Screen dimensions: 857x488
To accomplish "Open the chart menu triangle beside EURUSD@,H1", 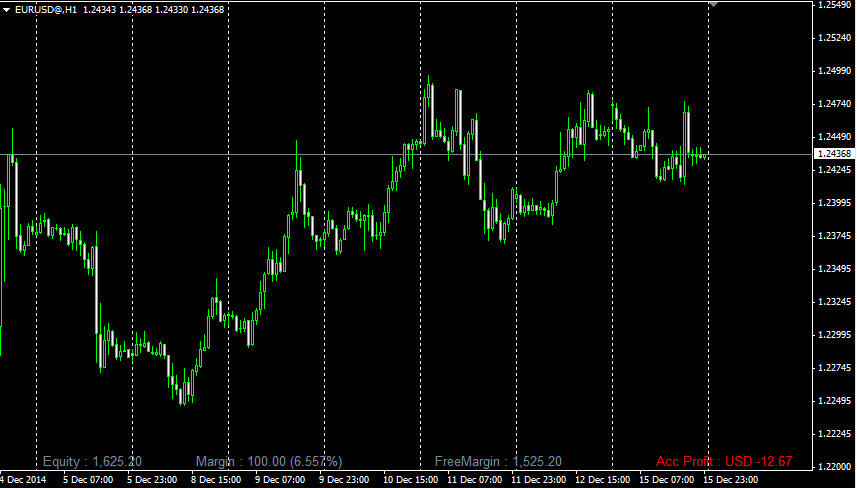I will tap(7, 10).
